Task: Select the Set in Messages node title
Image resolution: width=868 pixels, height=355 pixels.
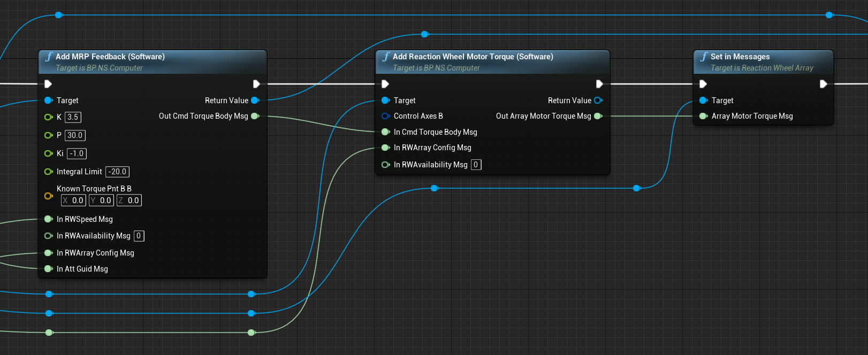Action: [740, 57]
